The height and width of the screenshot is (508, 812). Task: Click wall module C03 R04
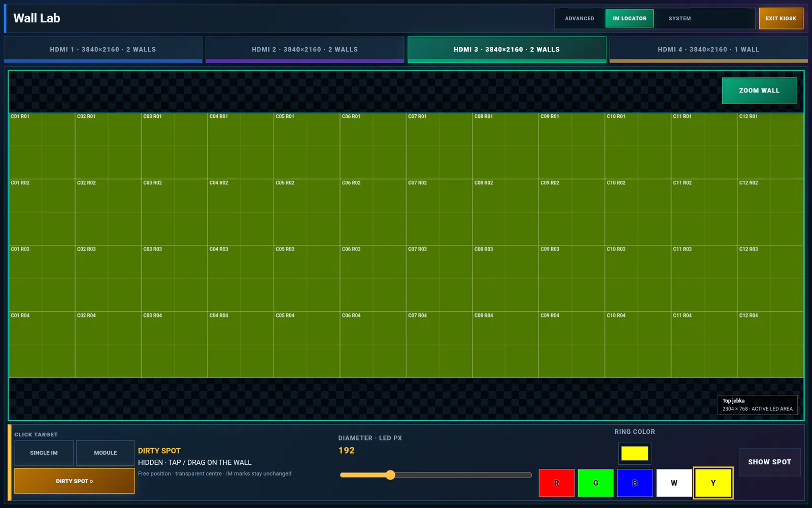pyautogui.click(x=174, y=345)
